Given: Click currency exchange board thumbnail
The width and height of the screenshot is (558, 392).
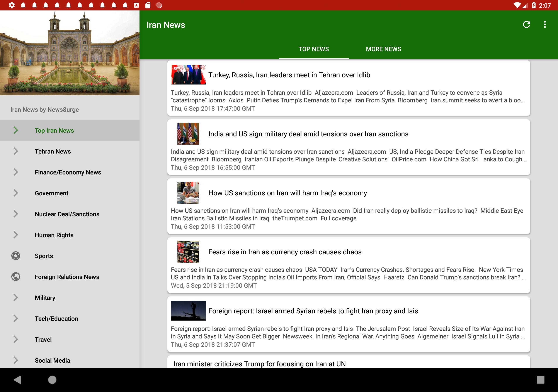Looking at the screenshot, I should coord(188,252).
